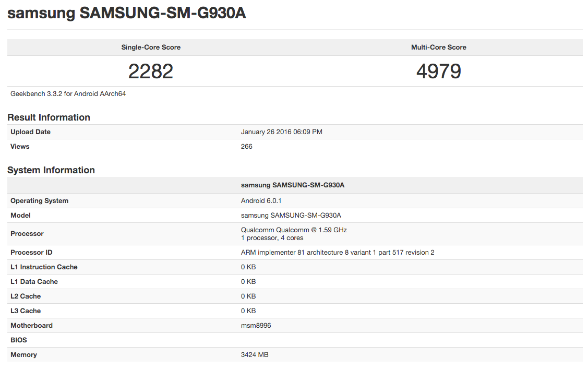Click the Result Information section heading

coord(49,117)
